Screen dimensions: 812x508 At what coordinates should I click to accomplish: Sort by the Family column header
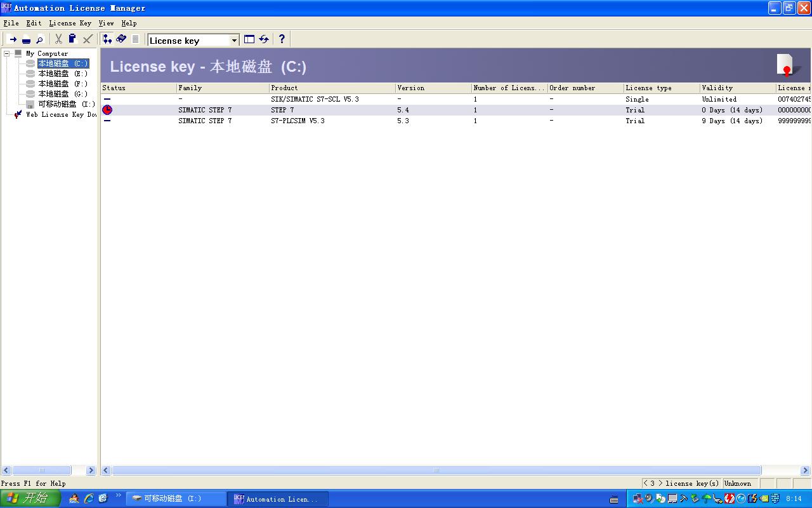[223, 88]
